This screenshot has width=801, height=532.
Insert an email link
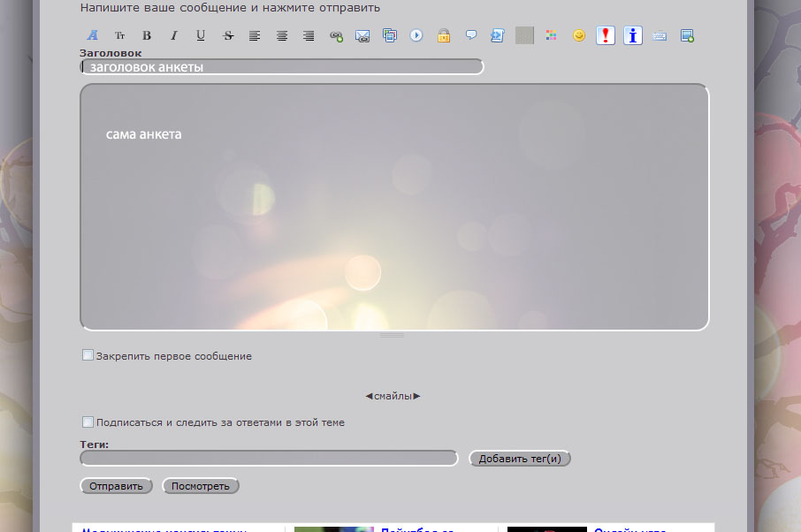tap(362, 35)
